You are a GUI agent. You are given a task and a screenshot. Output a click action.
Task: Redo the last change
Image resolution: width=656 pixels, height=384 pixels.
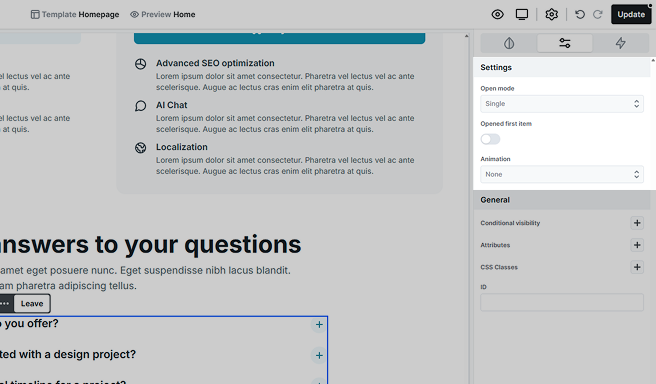pos(598,15)
